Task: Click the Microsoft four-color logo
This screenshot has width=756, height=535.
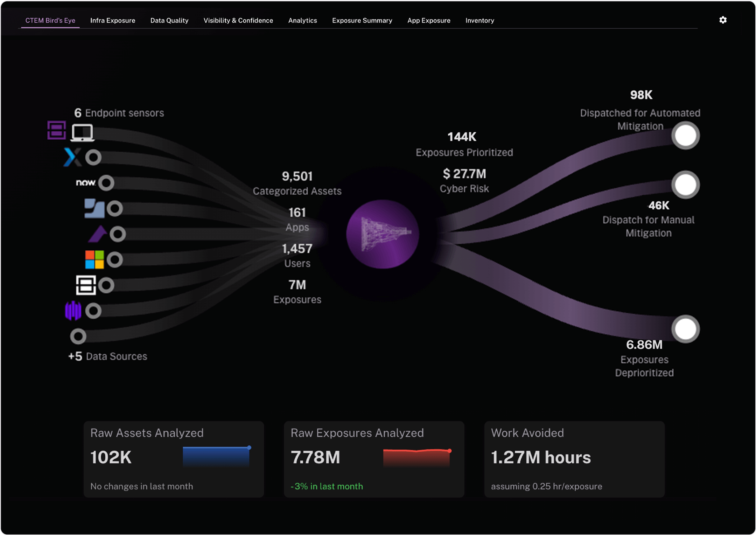Action: 94,259
